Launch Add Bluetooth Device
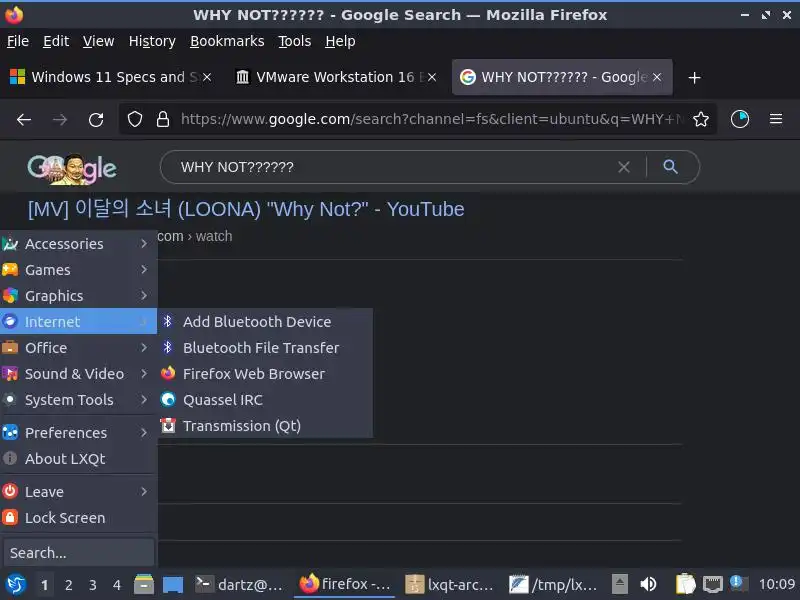 [x=265, y=322]
